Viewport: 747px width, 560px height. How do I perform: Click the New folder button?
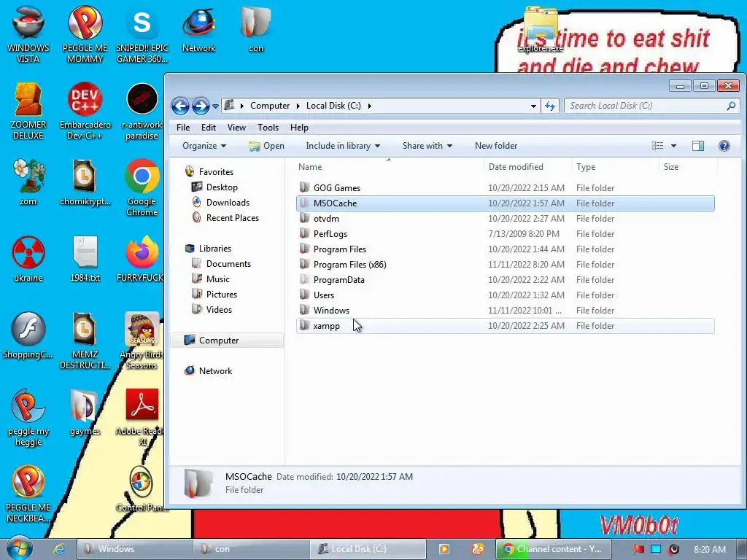[496, 146]
